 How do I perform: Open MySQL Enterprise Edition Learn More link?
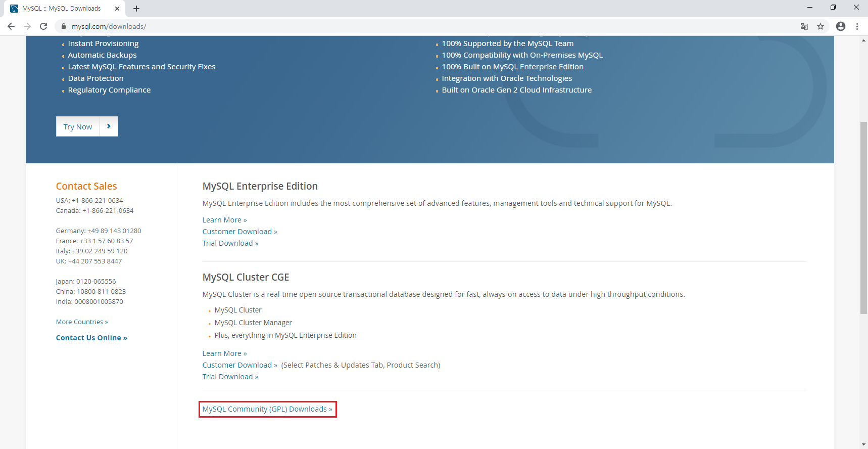click(225, 220)
